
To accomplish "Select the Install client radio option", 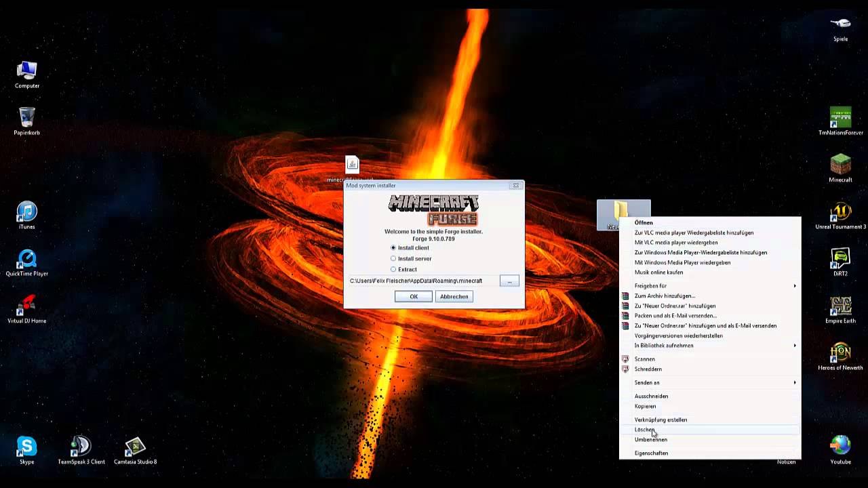I will point(410,248).
